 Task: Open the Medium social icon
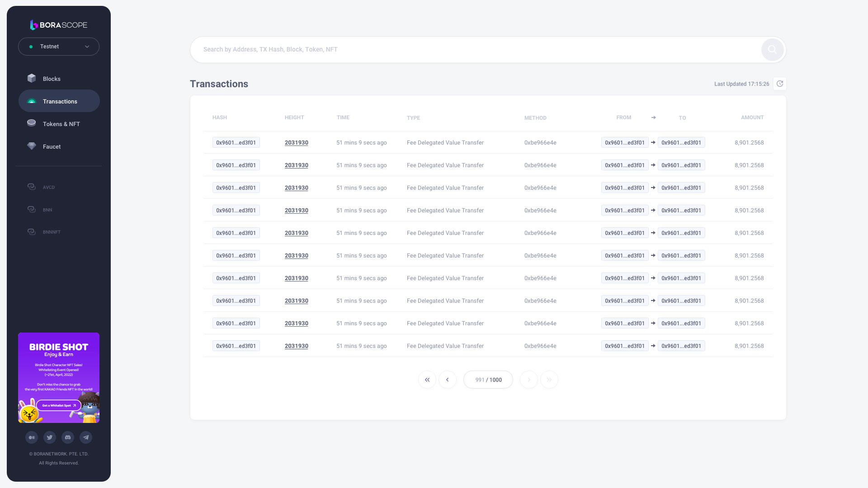coord(32,437)
